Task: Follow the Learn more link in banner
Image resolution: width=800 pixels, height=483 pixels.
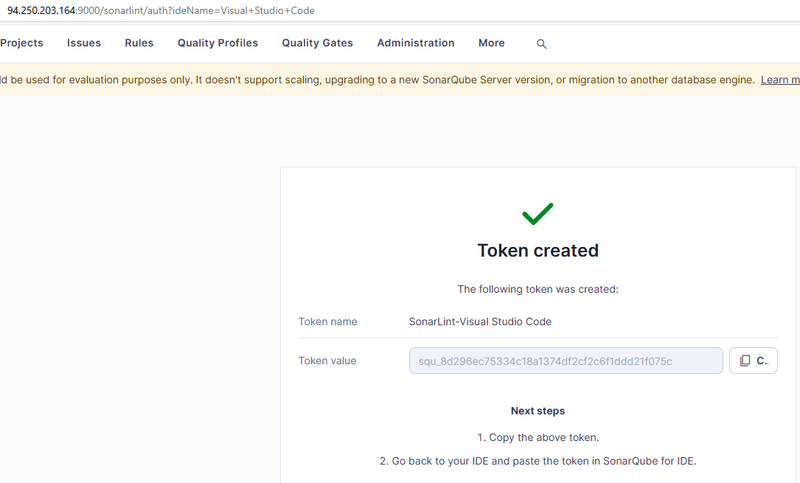Action: point(780,80)
